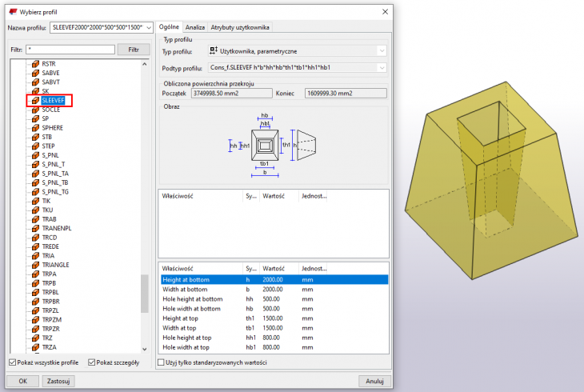Open the Nazwa profilu dropdown

click(148, 27)
